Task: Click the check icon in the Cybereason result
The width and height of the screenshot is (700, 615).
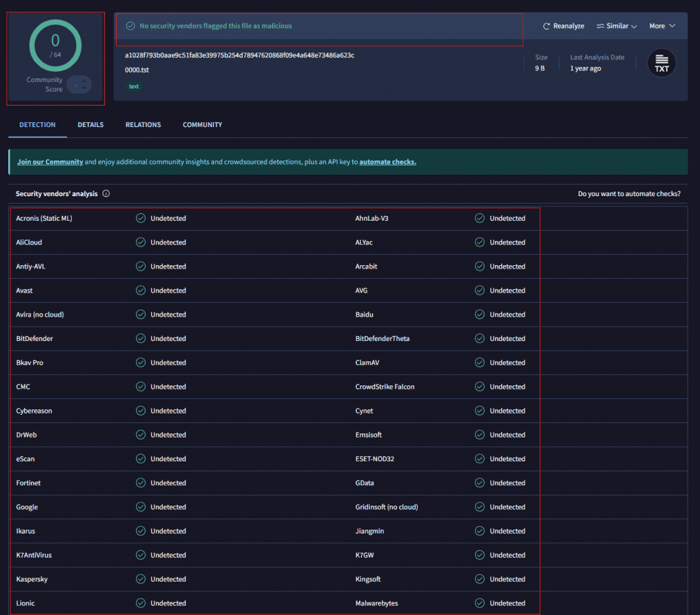Action: [x=141, y=411]
